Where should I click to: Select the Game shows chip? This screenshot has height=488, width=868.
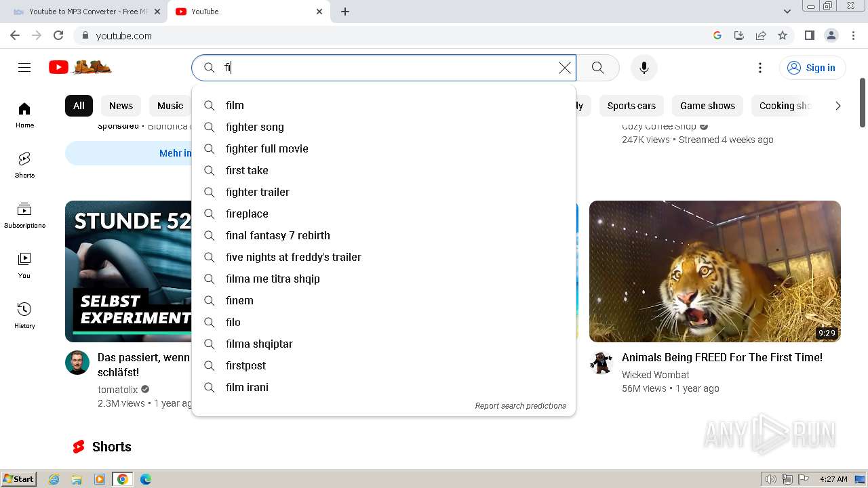click(707, 106)
